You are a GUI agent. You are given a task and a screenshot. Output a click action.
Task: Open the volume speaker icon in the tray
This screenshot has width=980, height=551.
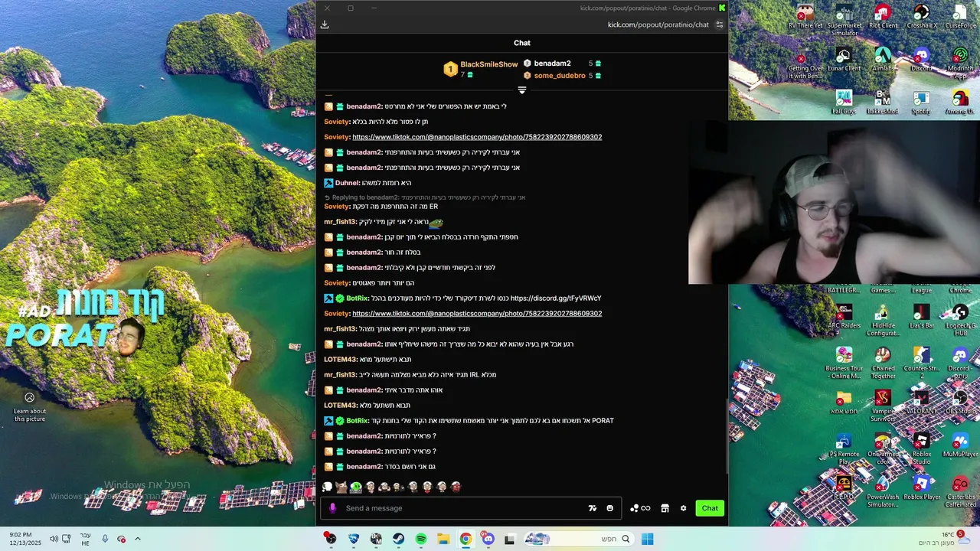[x=54, y=539]
